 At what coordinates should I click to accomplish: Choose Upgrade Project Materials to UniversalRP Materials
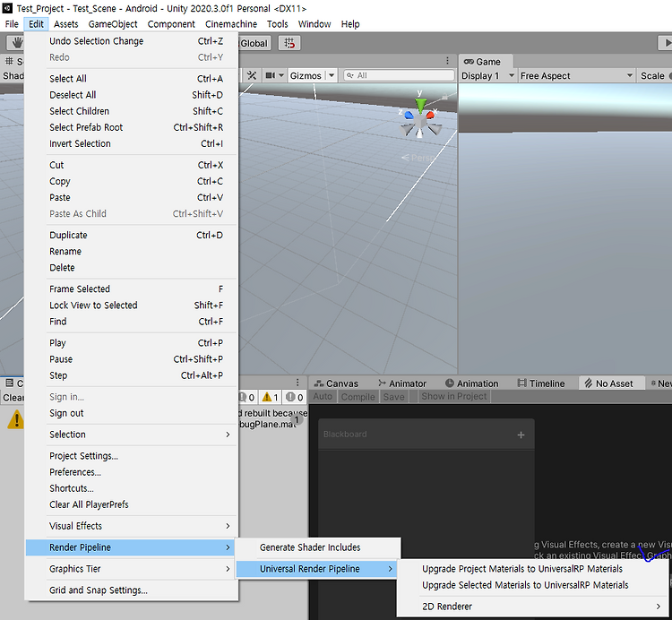point(534,569)
